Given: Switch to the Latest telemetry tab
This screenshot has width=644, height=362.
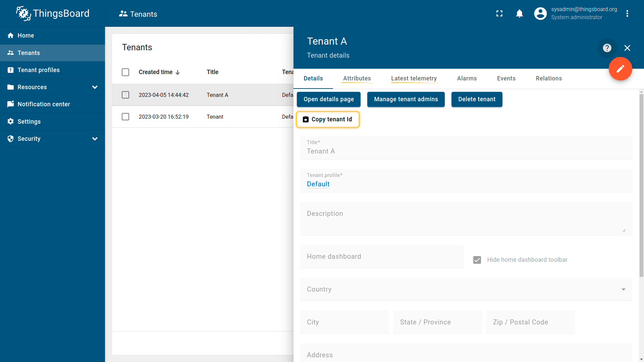Looking at the screenshot, I should (x=414, y=78).
